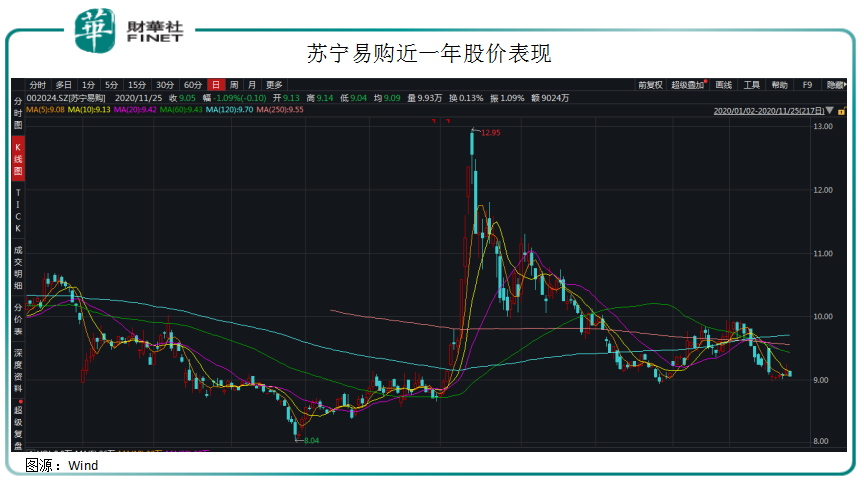Open the date range dropdown triangle

coord(830,111)
